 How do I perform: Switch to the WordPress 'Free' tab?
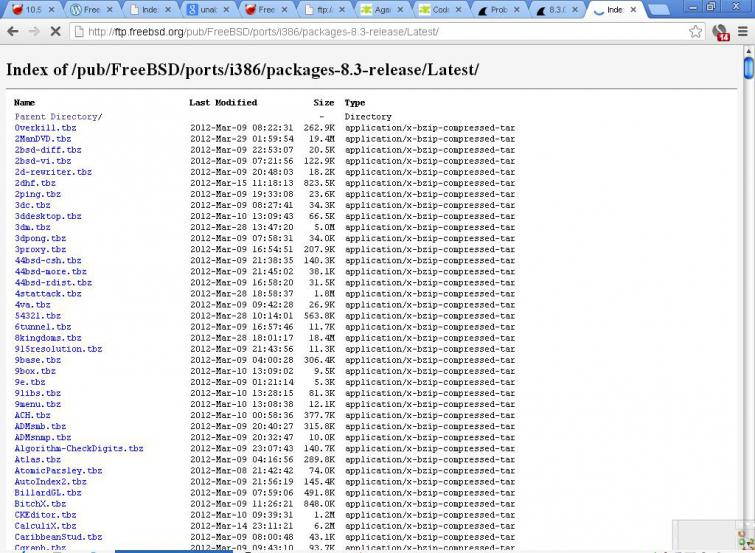89,9
